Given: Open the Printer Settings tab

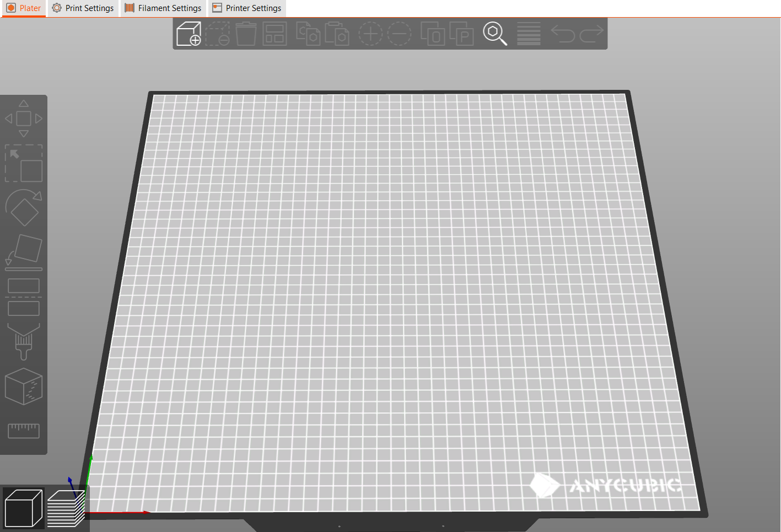Looking at the screenshot, I should tap(246, 8).
